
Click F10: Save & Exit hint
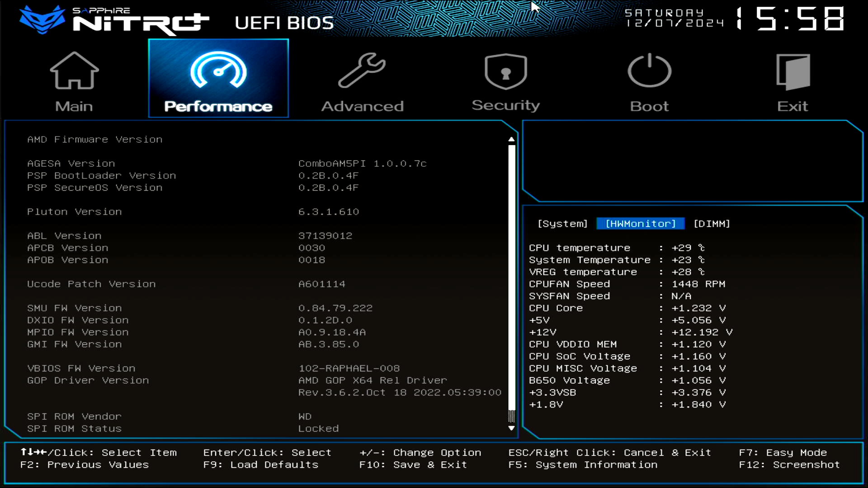[413, 465]
